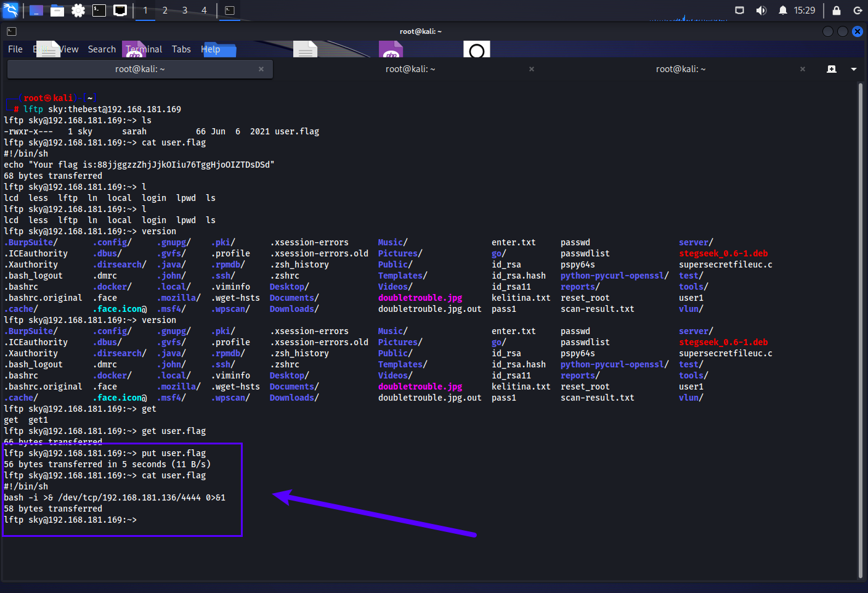The image size is (868, 593).
Task: Click the 15:29 clock
Action: 805,10
